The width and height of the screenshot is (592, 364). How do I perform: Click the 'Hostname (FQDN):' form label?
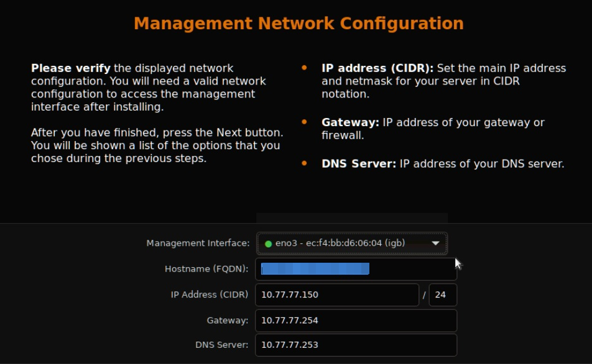(206, 269)
